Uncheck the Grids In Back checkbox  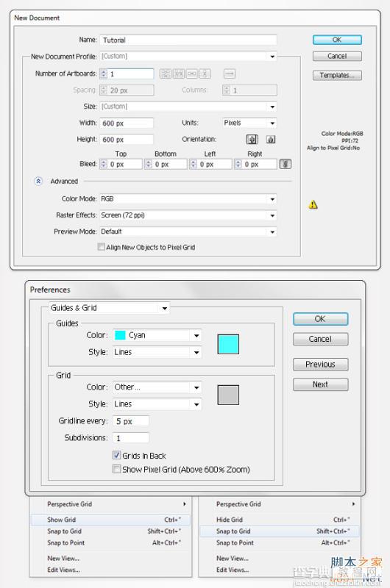tap(116, 455)
